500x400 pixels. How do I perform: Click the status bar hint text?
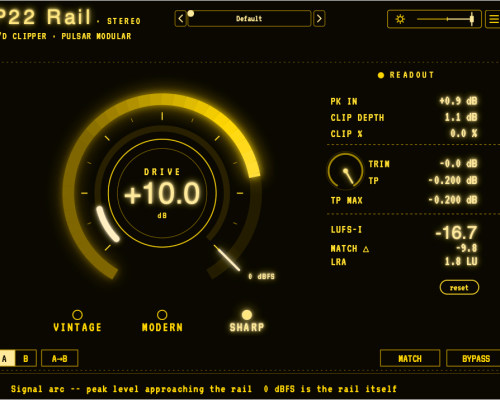[204, 389]
